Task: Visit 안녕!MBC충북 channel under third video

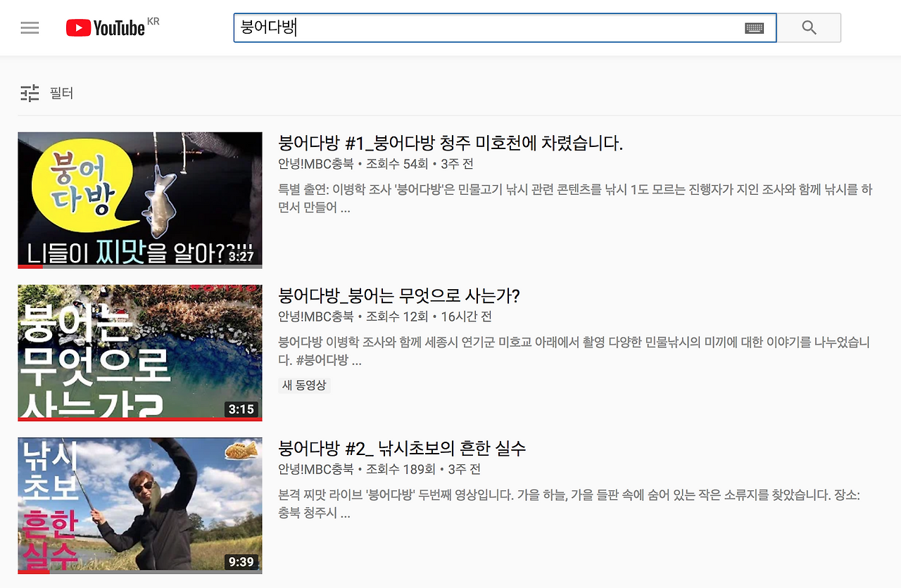Action: pyautogui.click(x=316, y=469)
